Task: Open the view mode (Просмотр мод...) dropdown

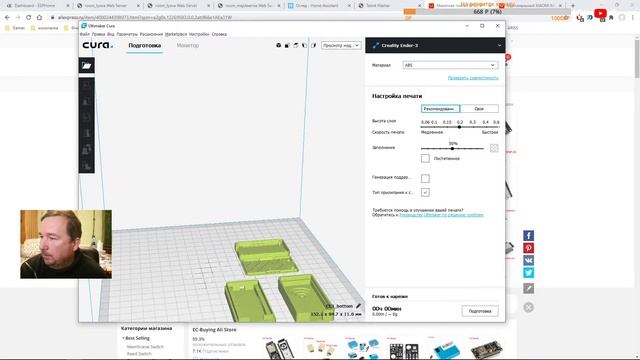Action: click(x=341, y=45)
